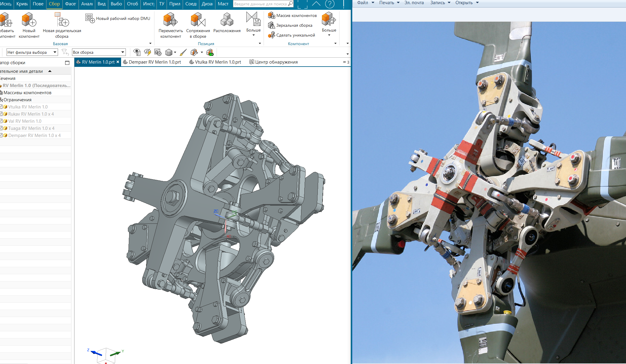This screenshot has width=626, height=364.
Task: Select 'Ограничения' node in assembly navigator
Action: [x=17, y=100]
